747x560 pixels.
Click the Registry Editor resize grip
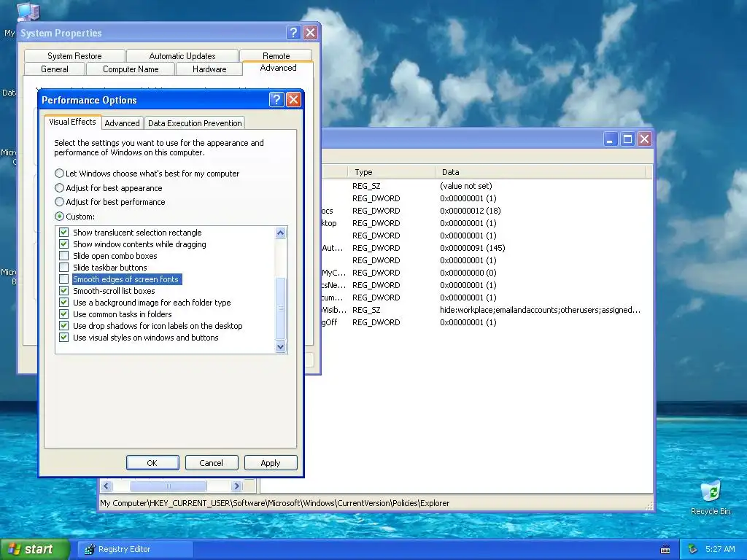point(649,507)
